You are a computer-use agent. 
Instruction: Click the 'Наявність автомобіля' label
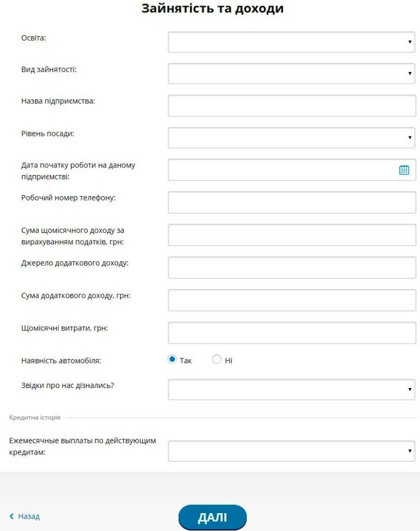pyautogui.click(x=62, y=360)
